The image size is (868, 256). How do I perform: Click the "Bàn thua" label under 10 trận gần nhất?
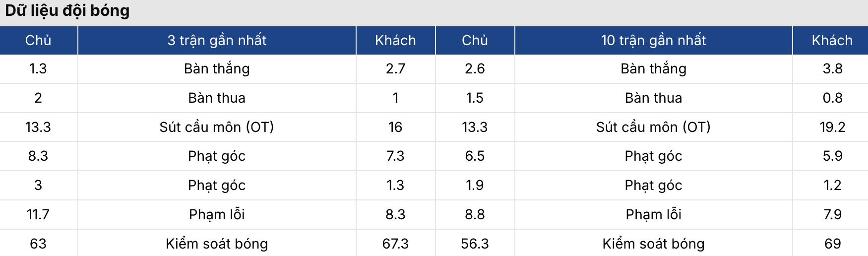[653, 98]
